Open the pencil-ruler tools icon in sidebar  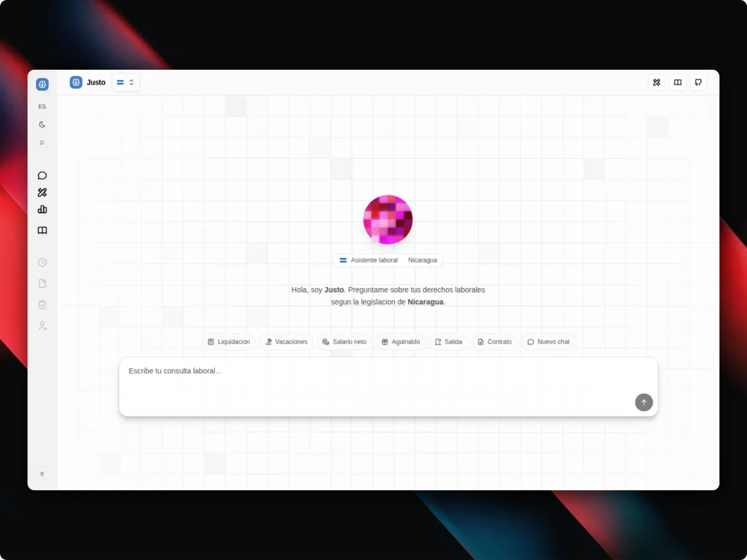pos(42,193)
